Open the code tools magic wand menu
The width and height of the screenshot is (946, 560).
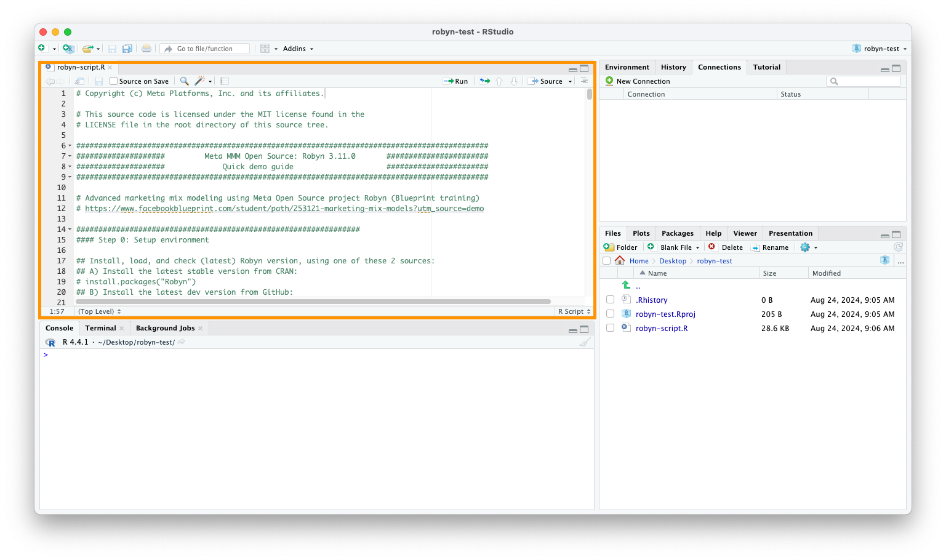pos(200,81)
